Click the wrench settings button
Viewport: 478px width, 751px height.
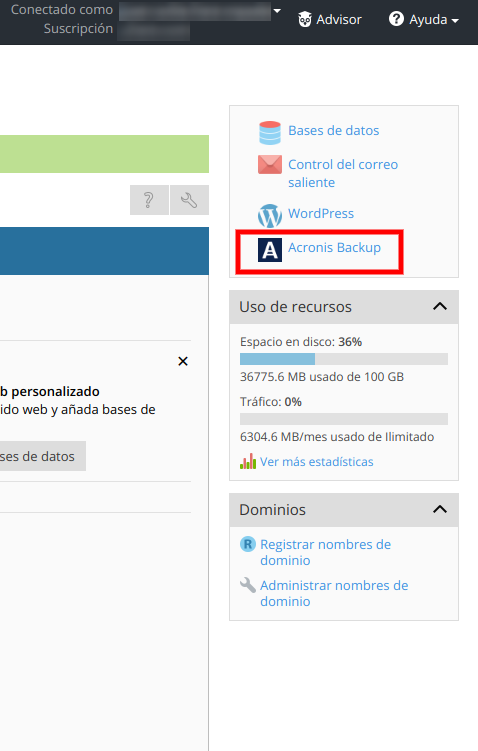(x=189, y=200)
